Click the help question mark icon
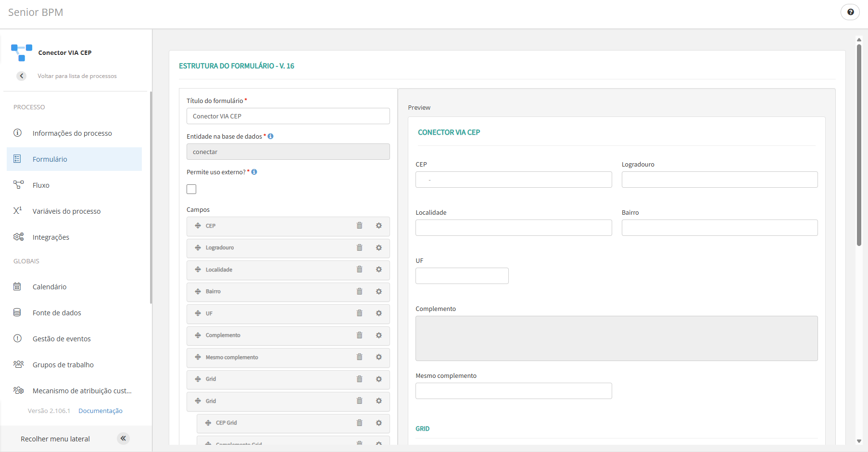 pyautogui.click(x=850, y=12)
